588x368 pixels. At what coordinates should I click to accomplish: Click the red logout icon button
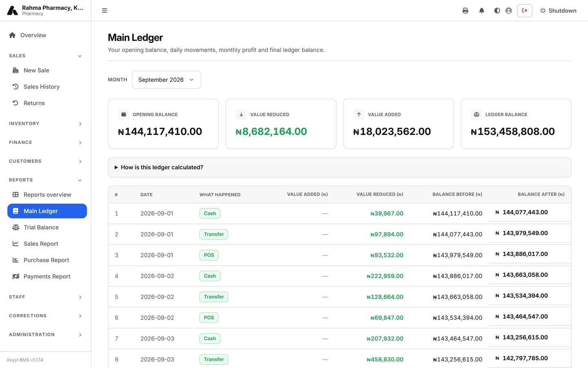coord(525,11)
